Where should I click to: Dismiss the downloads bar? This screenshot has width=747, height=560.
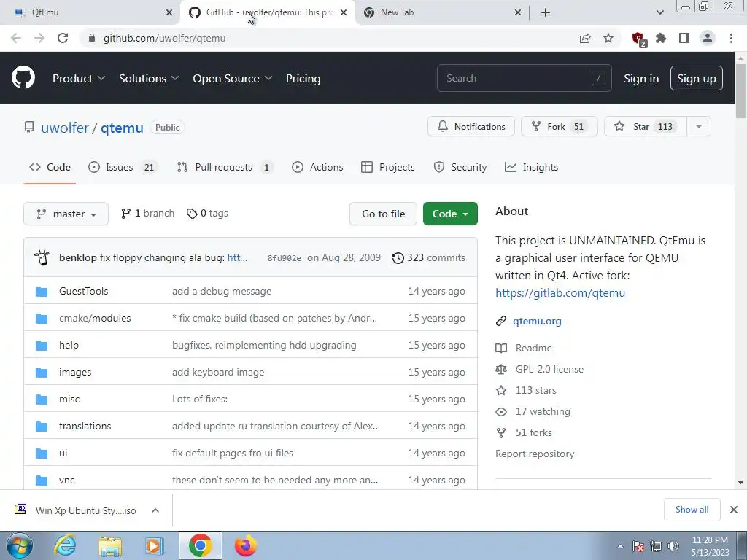coord(734,510)
